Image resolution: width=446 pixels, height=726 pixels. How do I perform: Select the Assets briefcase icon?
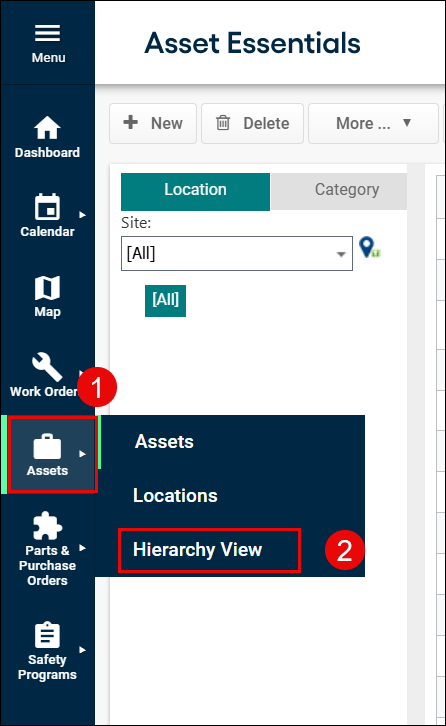[x=47, y=446]
